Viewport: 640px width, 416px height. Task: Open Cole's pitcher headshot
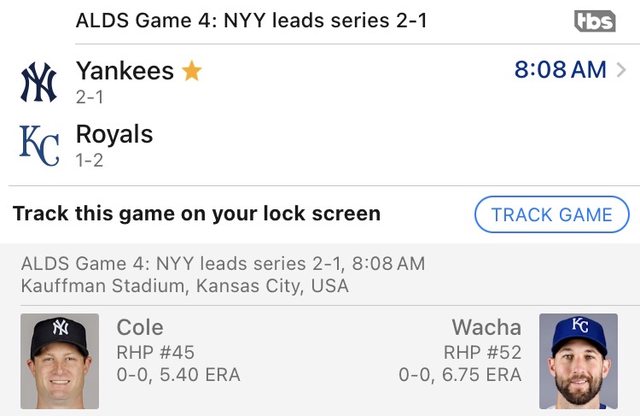click(x=60, y=361)
